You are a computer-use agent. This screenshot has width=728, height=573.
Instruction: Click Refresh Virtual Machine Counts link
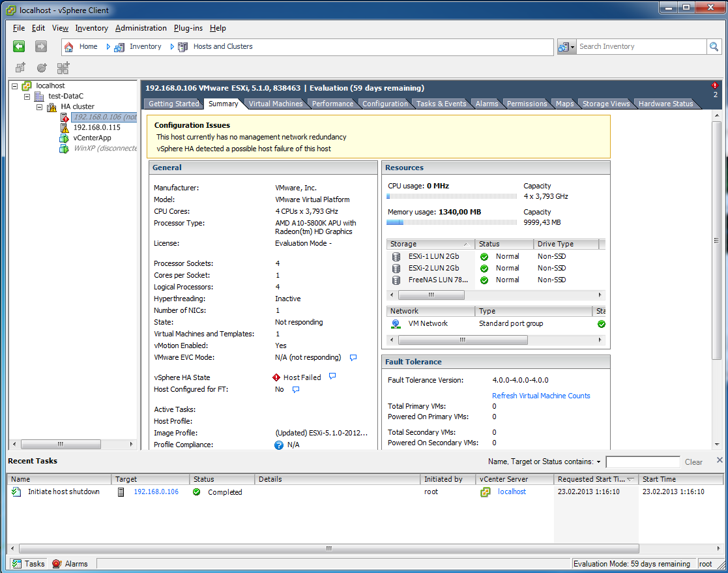541,396
